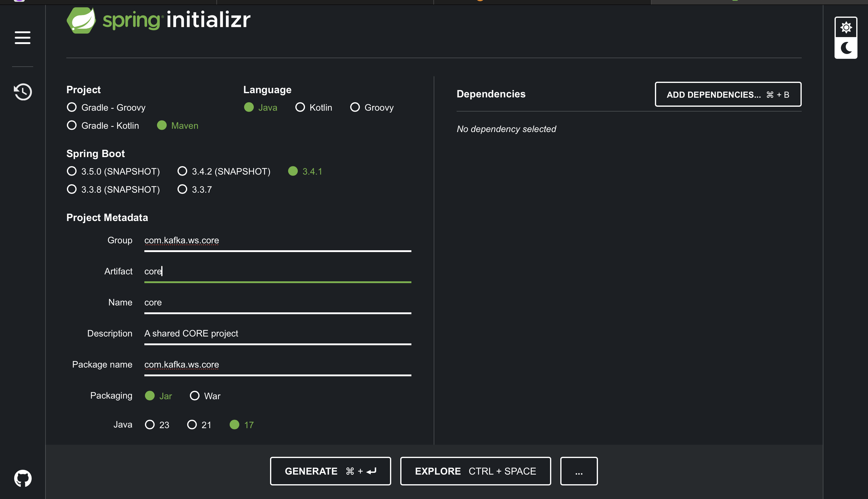Click the Explore project button
868x499 pixels.
pos(476,471)
